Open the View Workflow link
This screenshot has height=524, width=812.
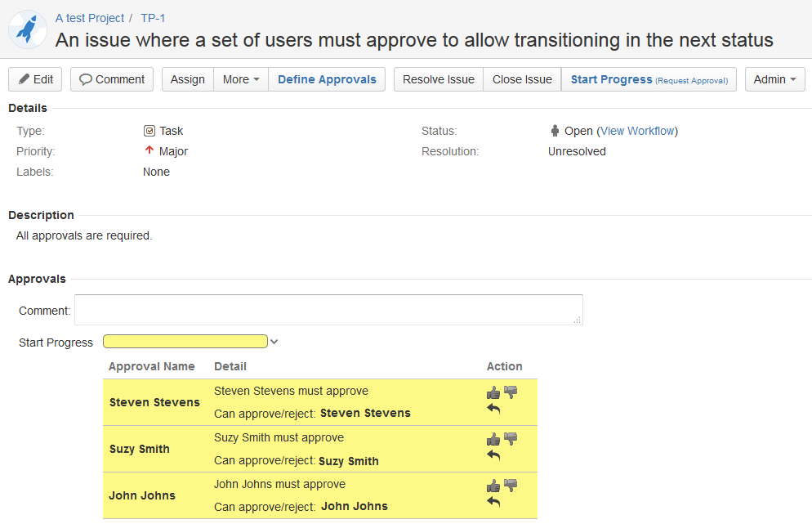637,131
